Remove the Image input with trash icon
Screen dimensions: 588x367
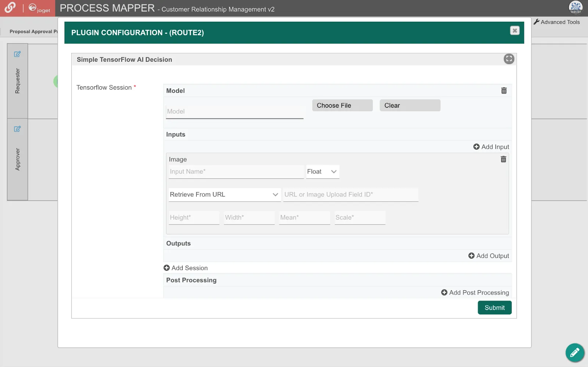point(503,159)
